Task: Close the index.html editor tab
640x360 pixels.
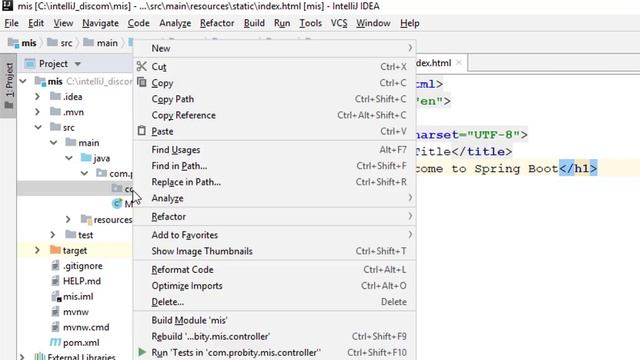Action: (x=459, y=62)
